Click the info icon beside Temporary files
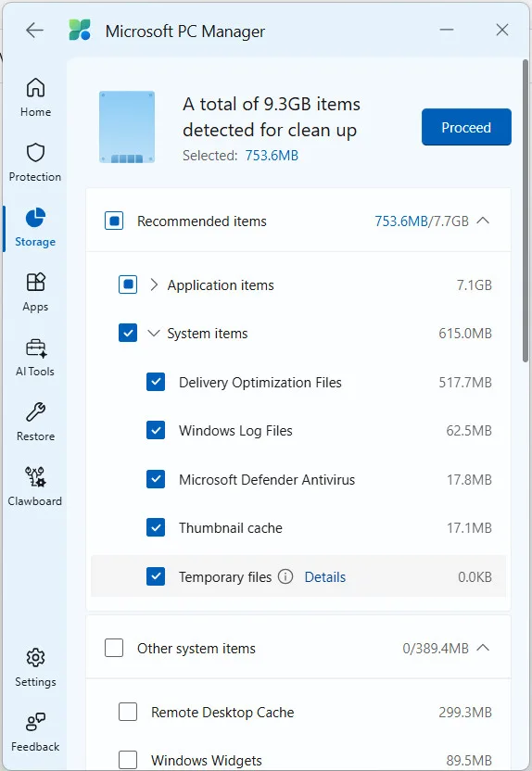532x771 pixels. click(x=285, y=576)
